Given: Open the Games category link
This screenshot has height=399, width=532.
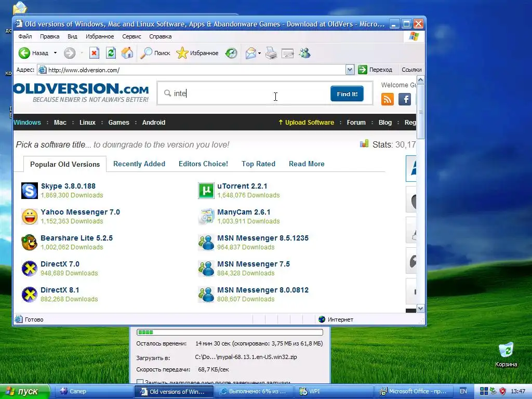Looking at the screenshot, I should pyautogui.click(x=119, y=123).
